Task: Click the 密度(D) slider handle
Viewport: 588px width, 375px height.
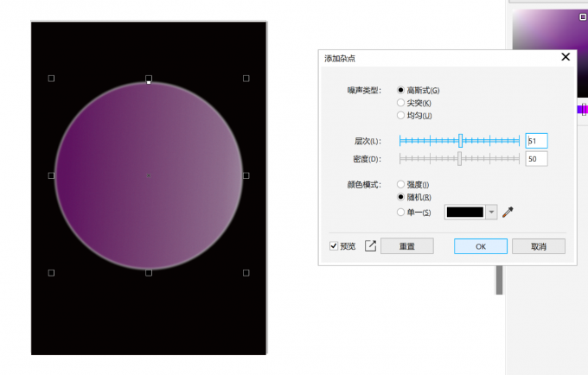Action: point(459,159)
